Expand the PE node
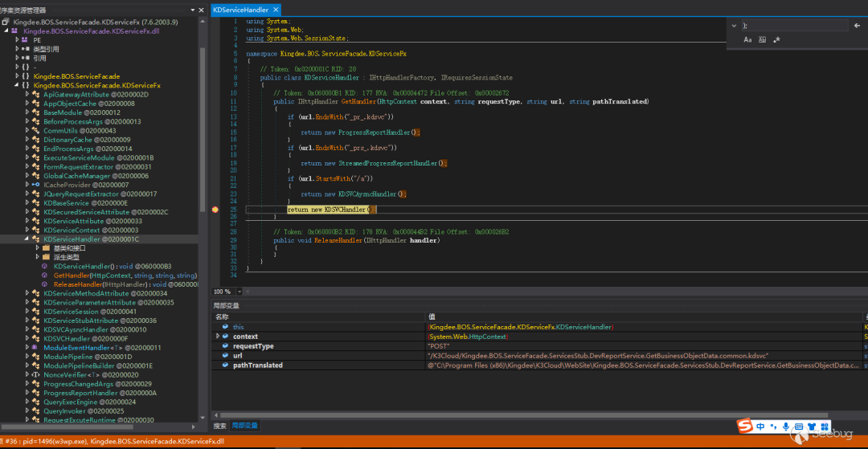 coord(17,40)
